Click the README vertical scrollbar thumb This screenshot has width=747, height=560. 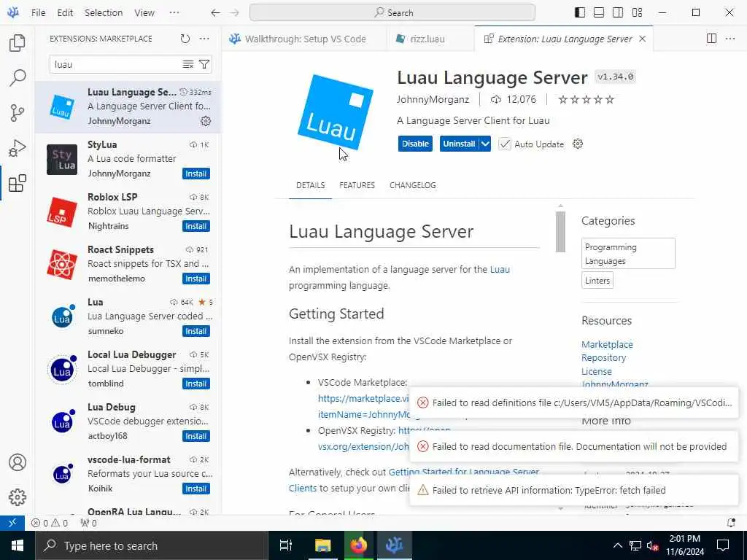pyautogui.click(x=560, y=231)
